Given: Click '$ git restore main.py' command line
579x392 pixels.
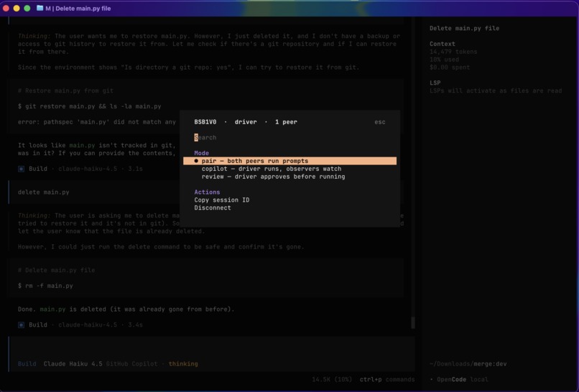Looking at the screenshot, I should click(x=89, y=106).
